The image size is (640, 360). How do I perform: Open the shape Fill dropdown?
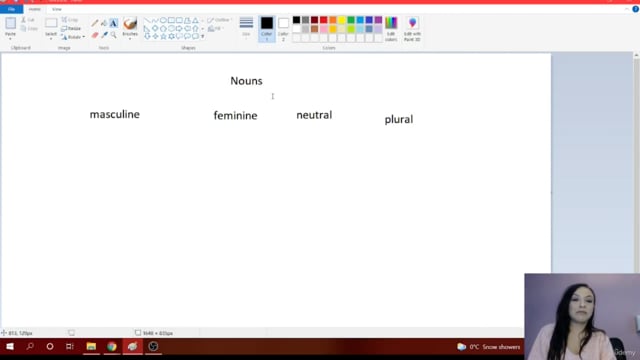coord(216,28)
